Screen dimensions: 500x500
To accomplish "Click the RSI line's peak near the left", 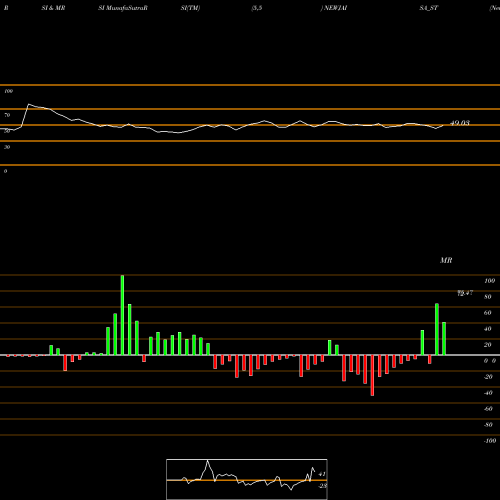I will (28, 104).
